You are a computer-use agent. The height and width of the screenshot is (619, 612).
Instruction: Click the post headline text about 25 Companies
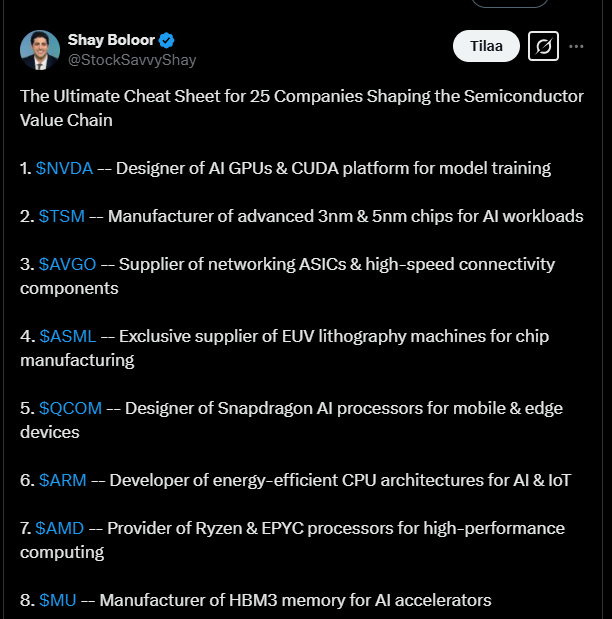[300, 96]
